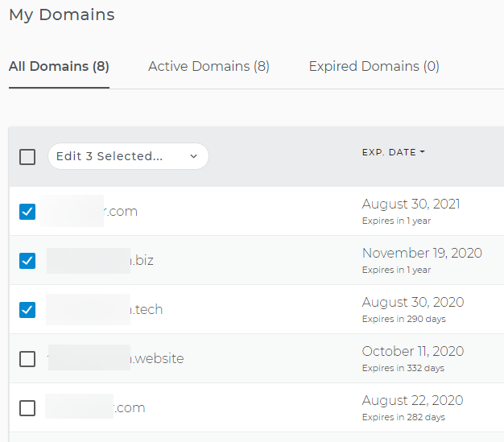Screen dimensions: 504x442
Task: Open the Expired Domains (0) tab
Action: (x=374, y=67)
